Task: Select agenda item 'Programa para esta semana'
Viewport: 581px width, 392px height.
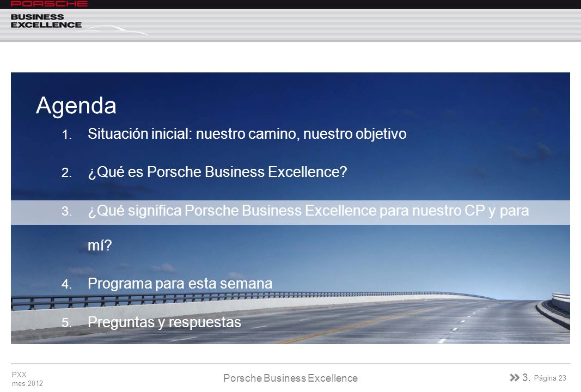Action: point(180,284)
